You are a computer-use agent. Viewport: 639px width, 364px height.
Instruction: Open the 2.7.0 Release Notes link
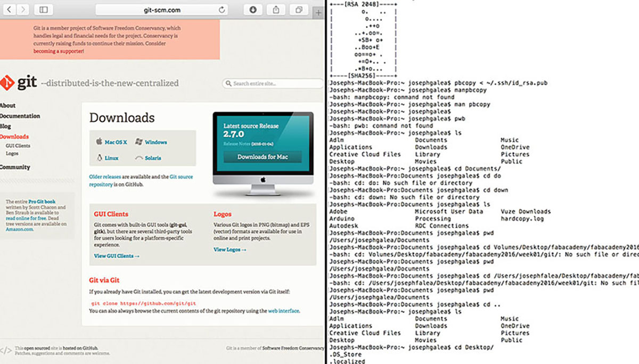(x=238, y=144)
